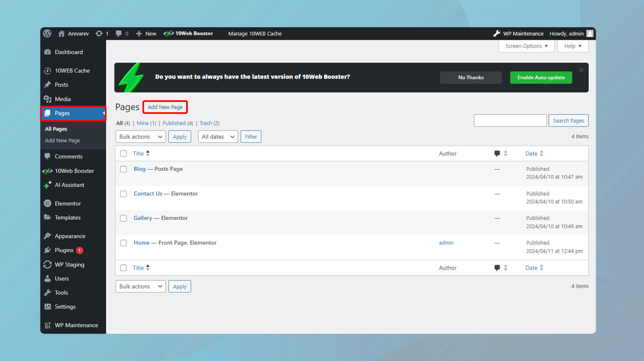This screenshot has width=644, height=361.
Task: Open the Bulk actions dropdown
Action: 140,136
